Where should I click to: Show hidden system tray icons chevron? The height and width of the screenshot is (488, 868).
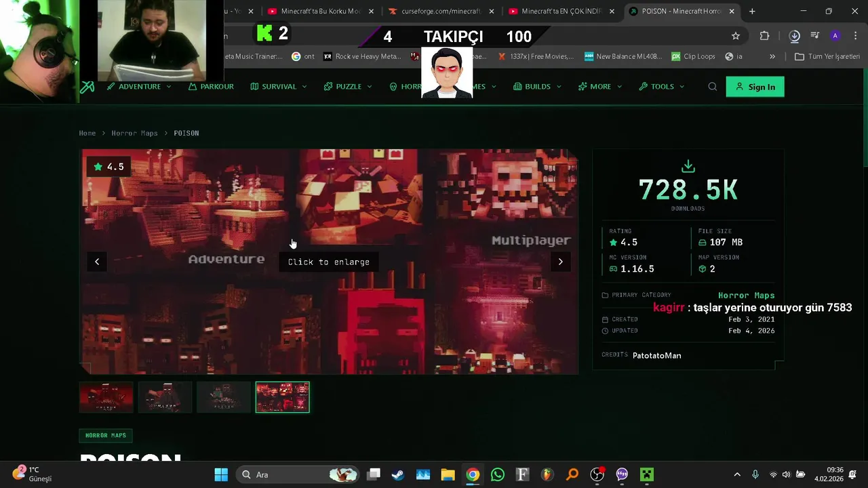pyautogui.click(x=737, y=474)
